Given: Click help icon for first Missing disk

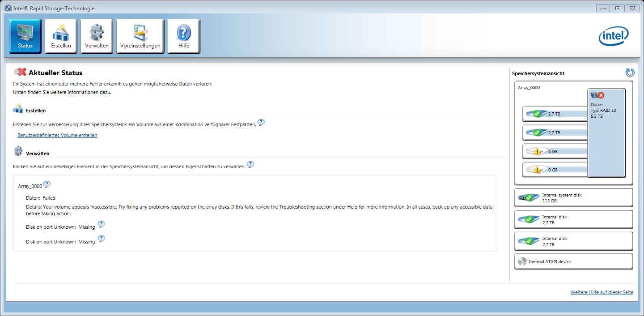Looking at the screenshot, I should pos(101,224).
